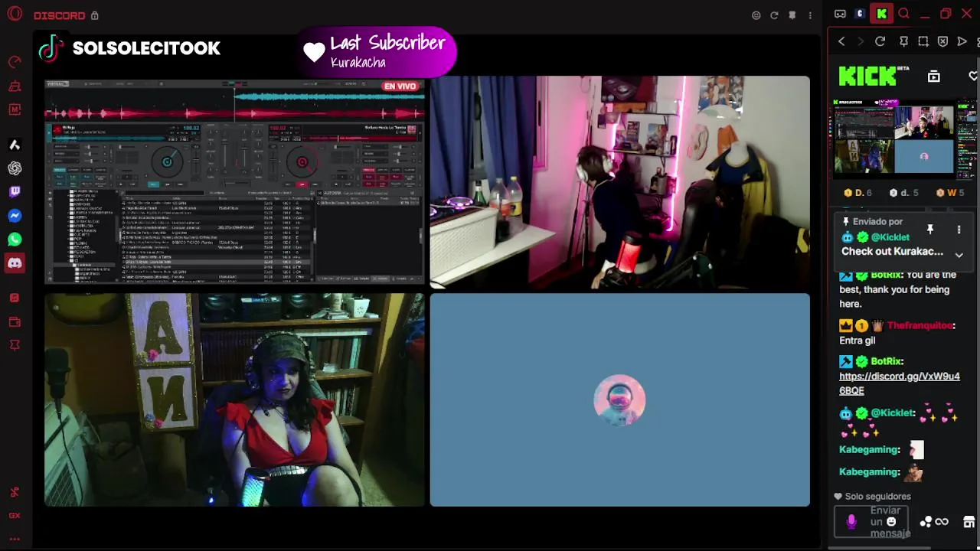Pin the Kick panel open
980x551 pixels.
coord(903,41)
